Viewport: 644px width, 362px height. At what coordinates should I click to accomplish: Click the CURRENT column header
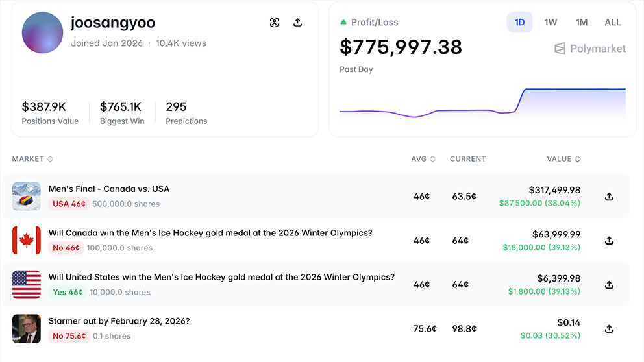[x=468, y=159]
